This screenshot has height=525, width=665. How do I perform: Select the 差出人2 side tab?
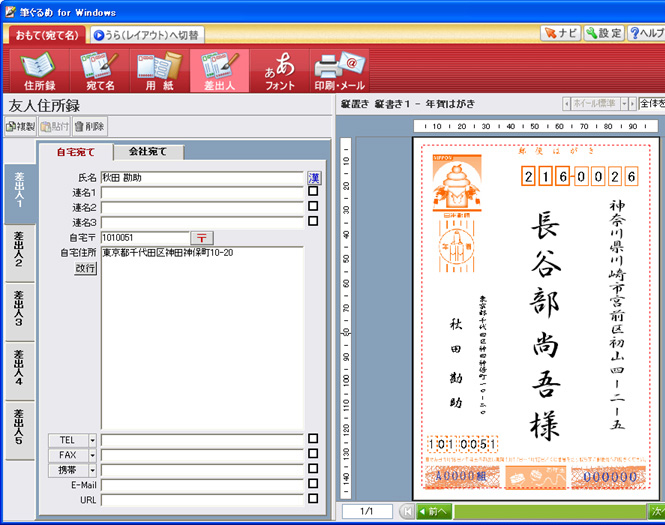(19, 253)
